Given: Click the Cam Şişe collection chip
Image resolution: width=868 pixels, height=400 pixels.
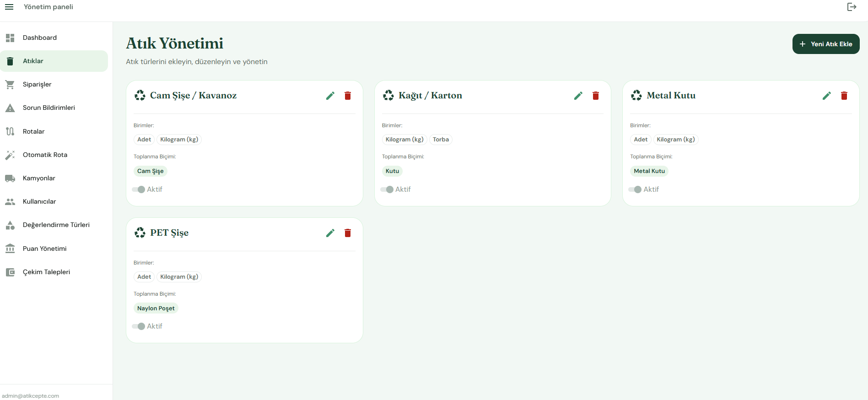Looking at the screenshot, I should click(x=151, y=171).
